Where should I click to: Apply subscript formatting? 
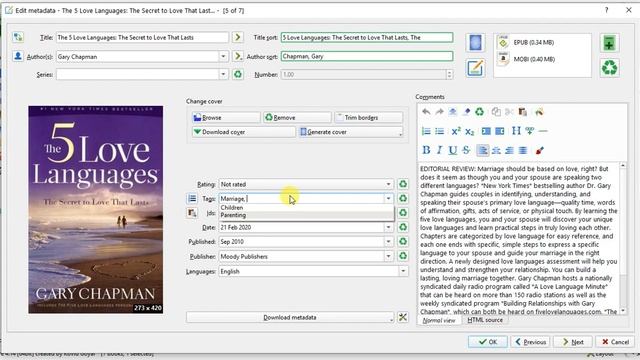[469, 131]
